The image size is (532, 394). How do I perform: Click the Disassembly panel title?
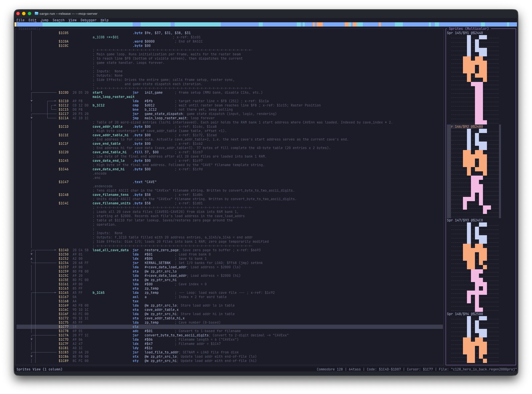pos(29,29)
